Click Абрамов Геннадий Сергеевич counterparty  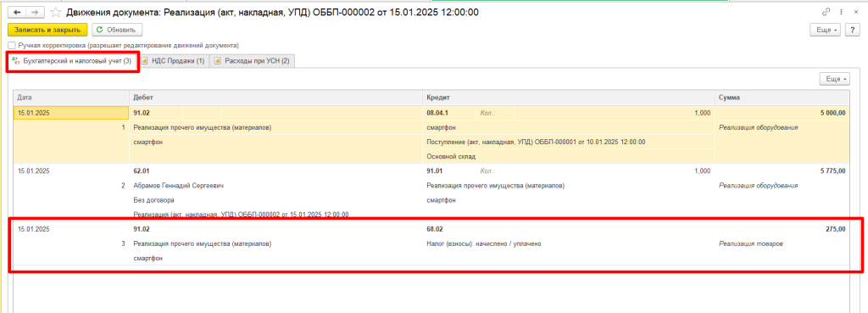click(x=178, y=186)
